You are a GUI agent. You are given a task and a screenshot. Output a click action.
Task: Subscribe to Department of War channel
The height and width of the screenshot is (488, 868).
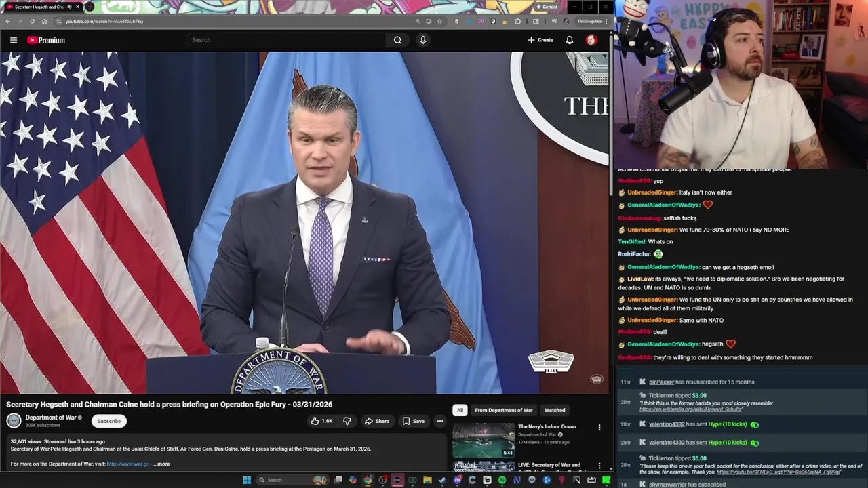[108, 421]
